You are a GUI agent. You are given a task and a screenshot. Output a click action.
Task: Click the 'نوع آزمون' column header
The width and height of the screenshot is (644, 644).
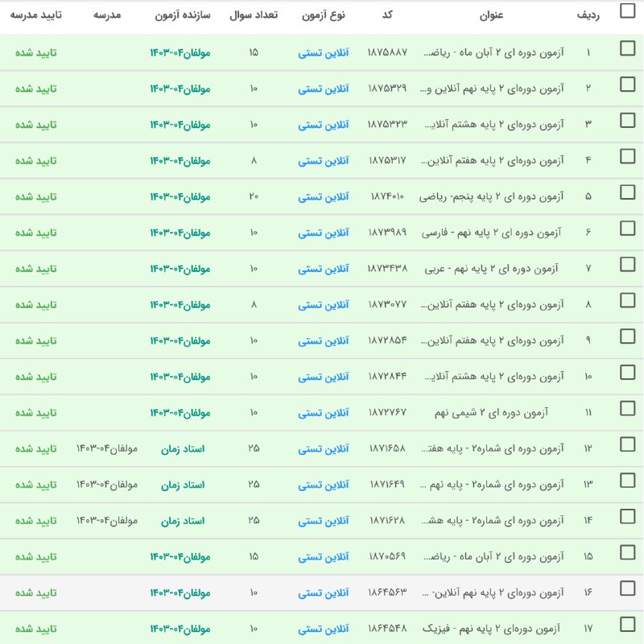point(324,15)
